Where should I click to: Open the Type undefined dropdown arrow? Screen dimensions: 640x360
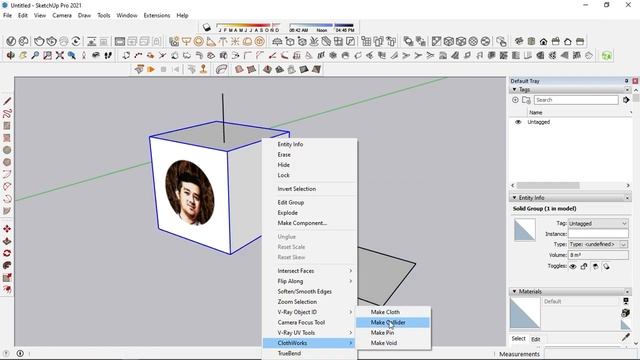(624, 244)
